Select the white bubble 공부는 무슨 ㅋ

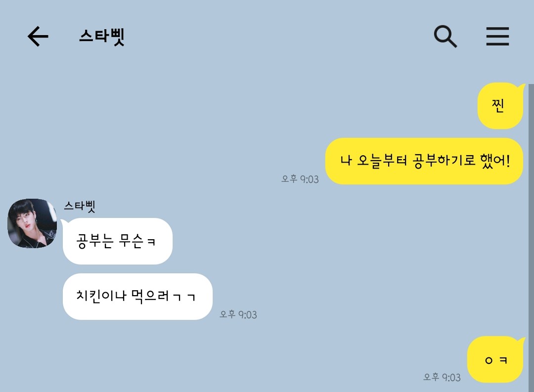[118, 241]
